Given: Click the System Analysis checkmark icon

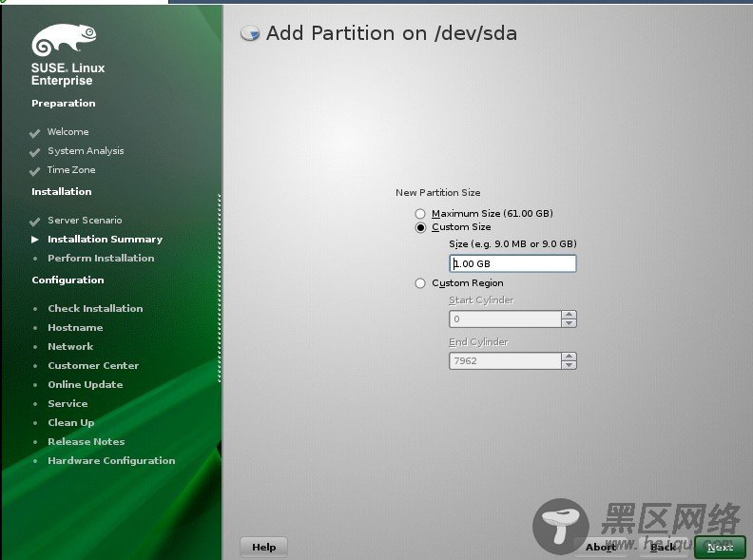Looking at the screenshot, I should 34,152.
